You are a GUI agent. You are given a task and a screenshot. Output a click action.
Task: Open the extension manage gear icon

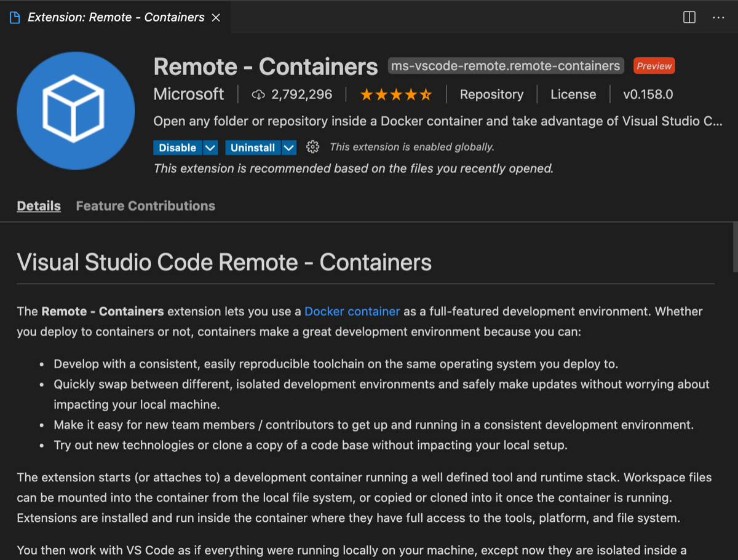tap(312, 147)
